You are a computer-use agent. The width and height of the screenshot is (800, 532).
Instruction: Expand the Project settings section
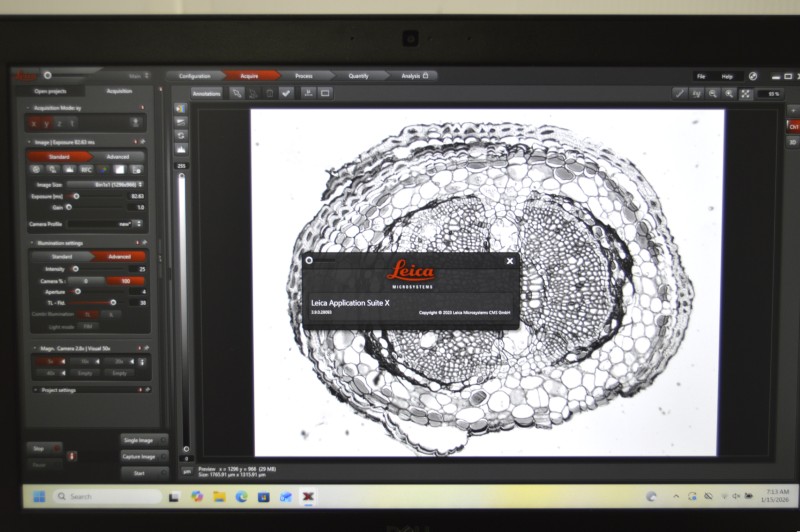click(58, 390)
